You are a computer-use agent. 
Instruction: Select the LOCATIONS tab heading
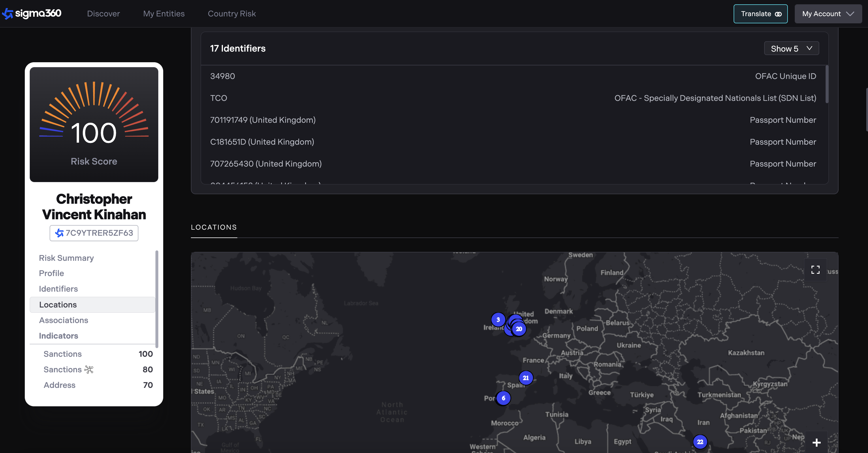click(x=214, y=227)
